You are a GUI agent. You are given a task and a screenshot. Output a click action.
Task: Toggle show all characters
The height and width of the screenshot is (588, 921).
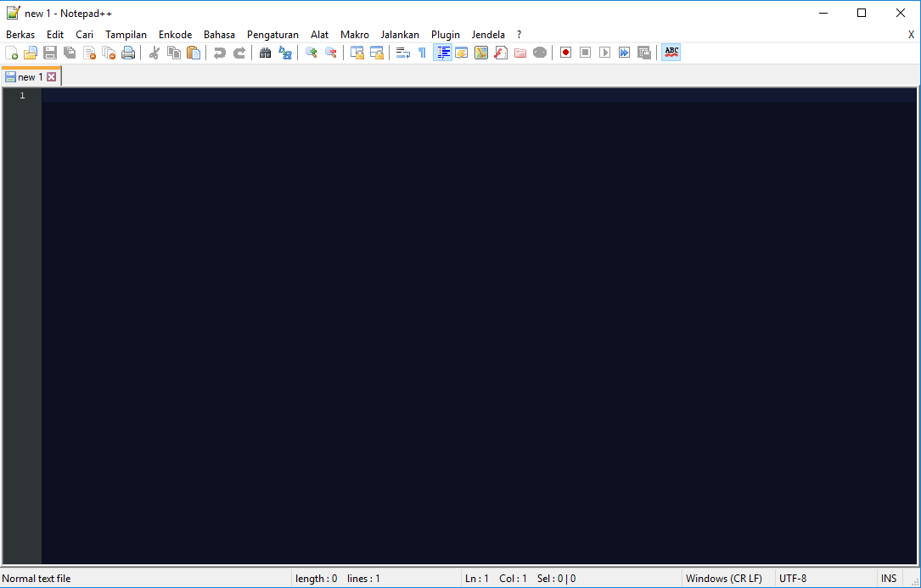click(x=421, y=52)
